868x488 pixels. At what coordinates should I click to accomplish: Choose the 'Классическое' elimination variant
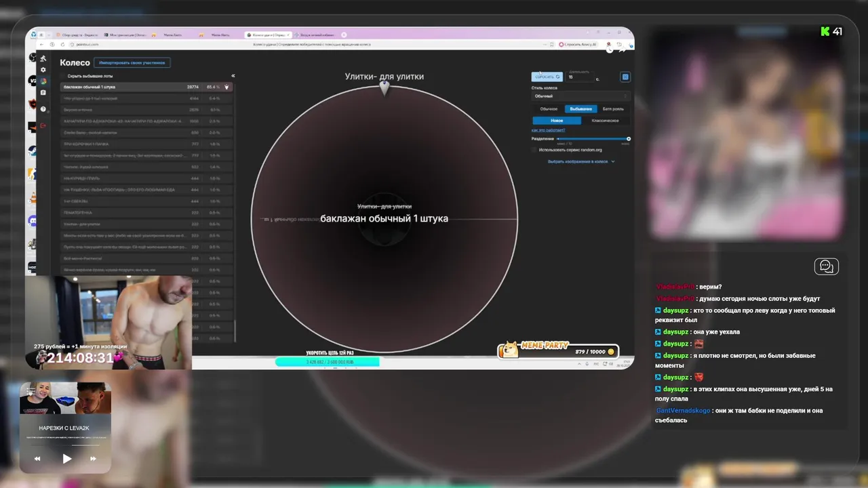coord(605,121)
